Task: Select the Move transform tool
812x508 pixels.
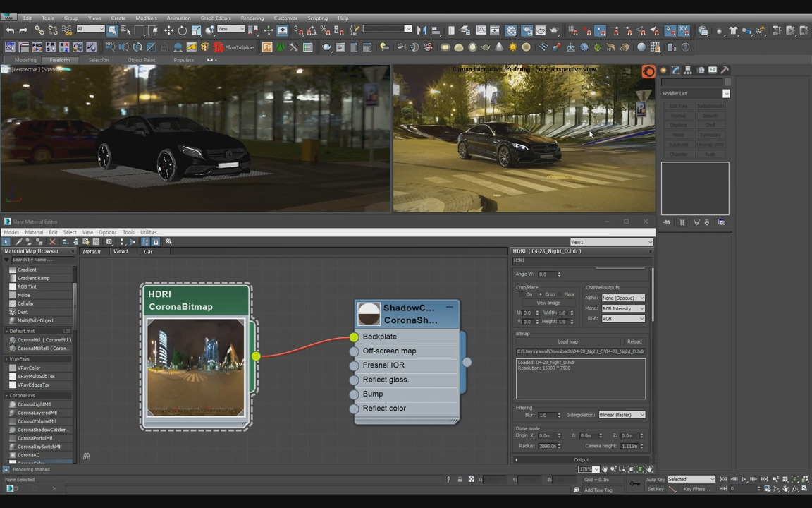Action: 168,30
